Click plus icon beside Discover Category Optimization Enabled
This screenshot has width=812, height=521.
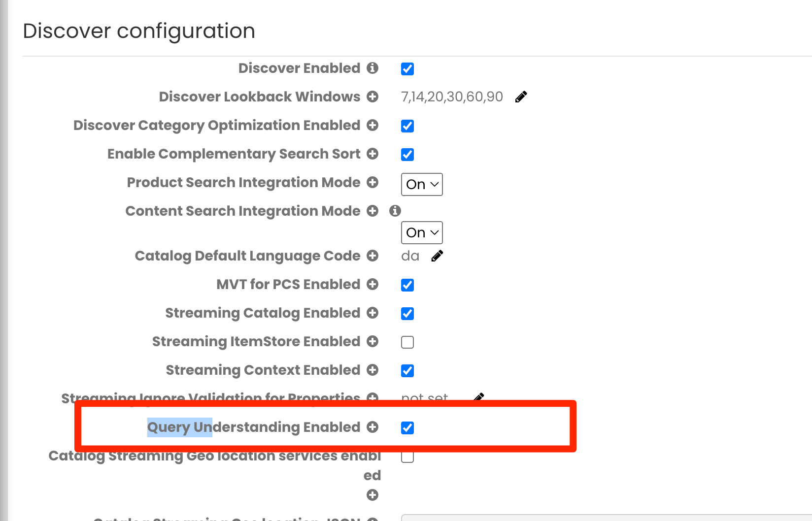tap(372, 125)
